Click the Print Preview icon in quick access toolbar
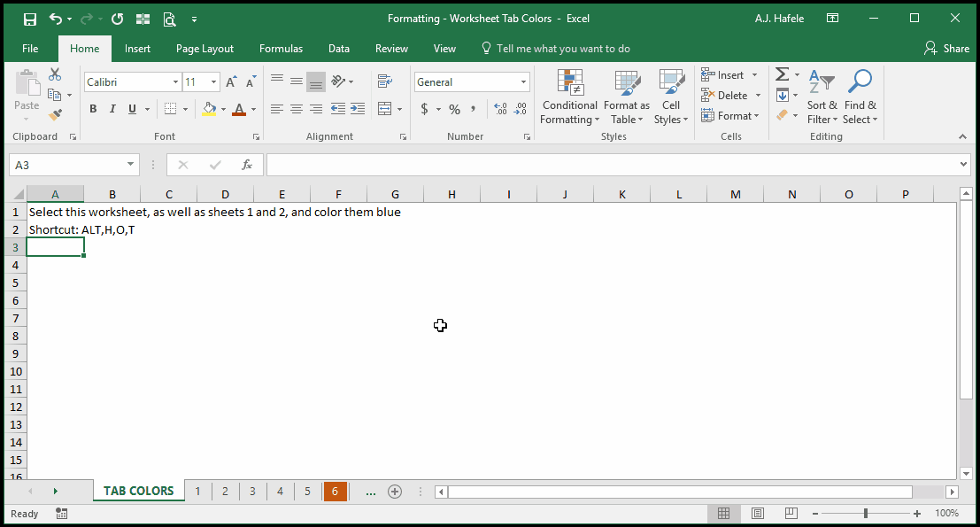 tap(169, 19)
